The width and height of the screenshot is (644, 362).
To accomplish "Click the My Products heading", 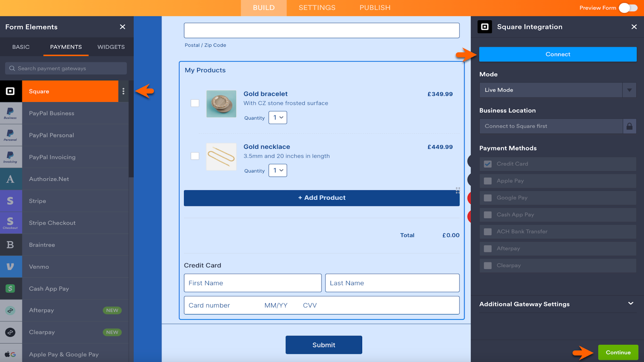I will tap(205, 70).
